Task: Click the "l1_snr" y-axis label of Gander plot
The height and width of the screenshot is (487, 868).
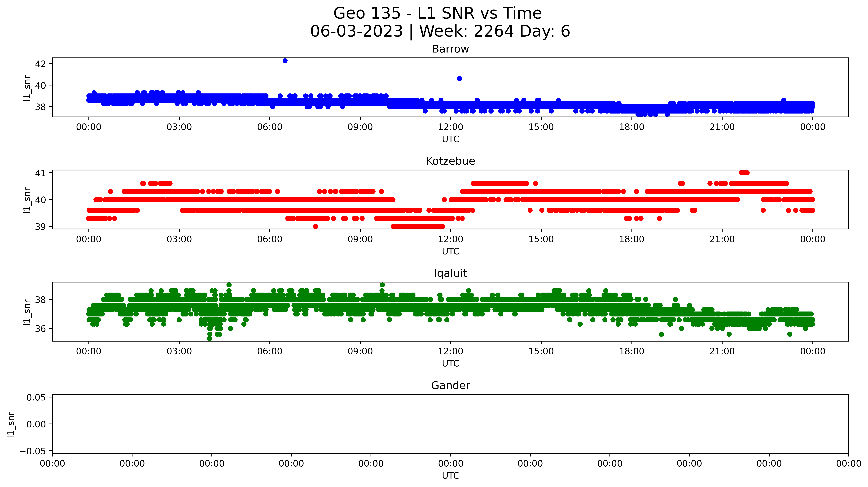Action: [x=11, y=425]
